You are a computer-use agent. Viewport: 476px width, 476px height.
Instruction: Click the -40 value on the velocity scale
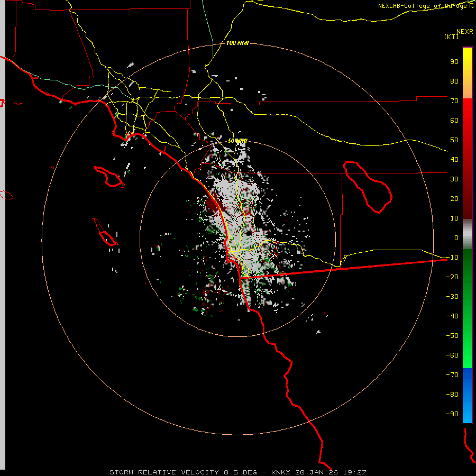(x=452, y=316)
